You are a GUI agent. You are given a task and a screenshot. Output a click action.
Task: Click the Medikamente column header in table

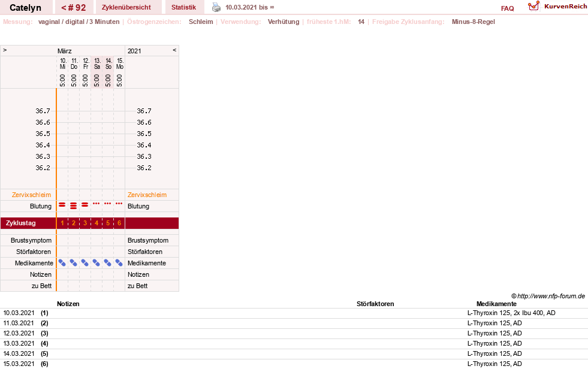(x=496, y=304)
